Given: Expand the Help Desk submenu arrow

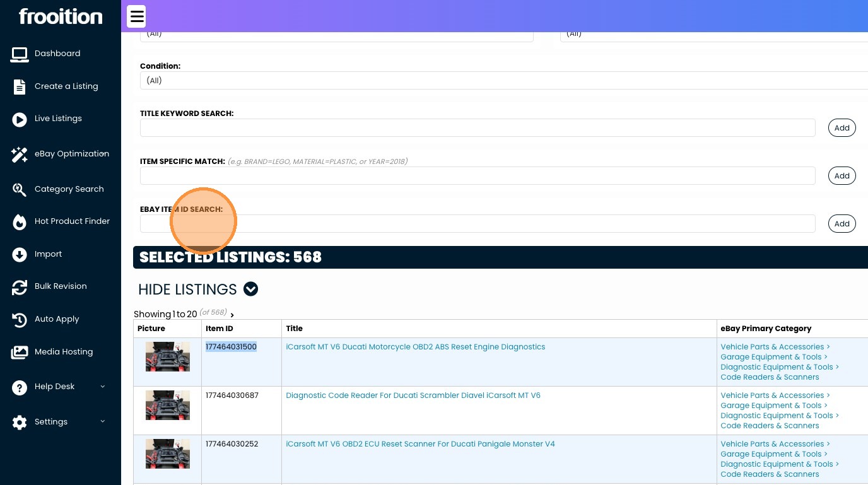Looking at the screenshot, I should coord(103,387).
